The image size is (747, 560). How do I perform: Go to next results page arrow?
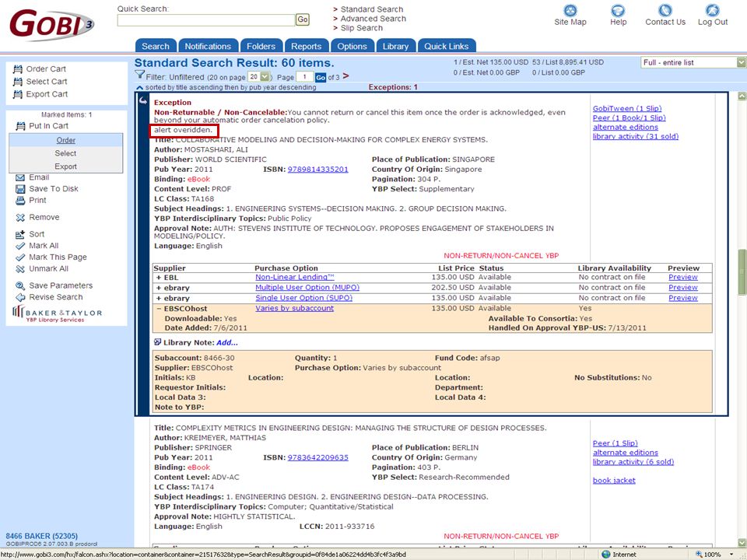[x=345, y=76]
